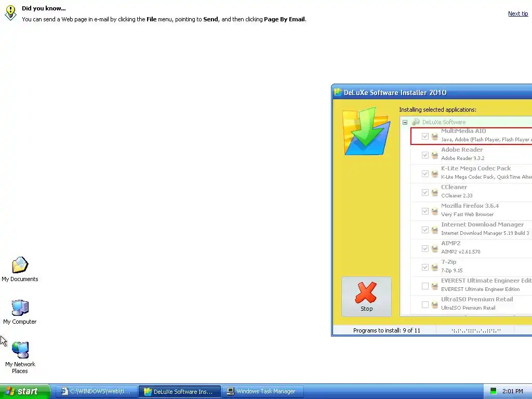Viewport: 532px width, 399px height.
Task: Click the 7-Zip package icon
Action: tap(435, 268)
